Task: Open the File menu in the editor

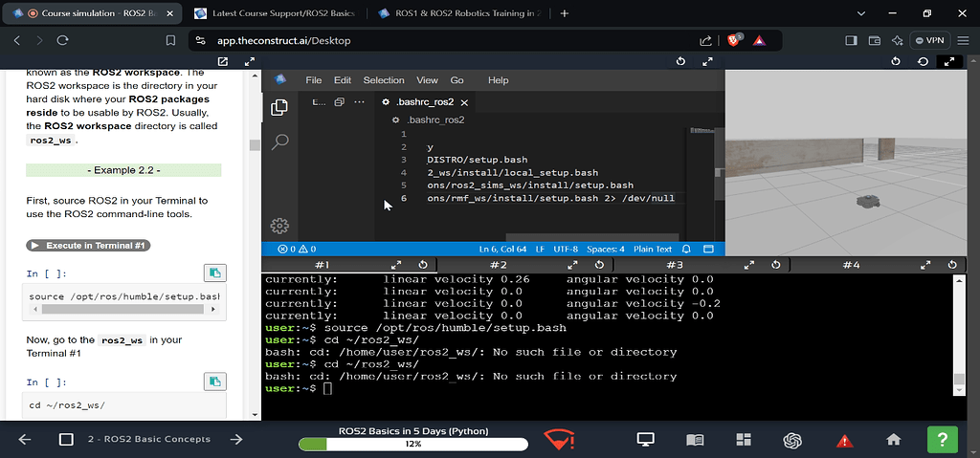Action: tap(313, 80)
